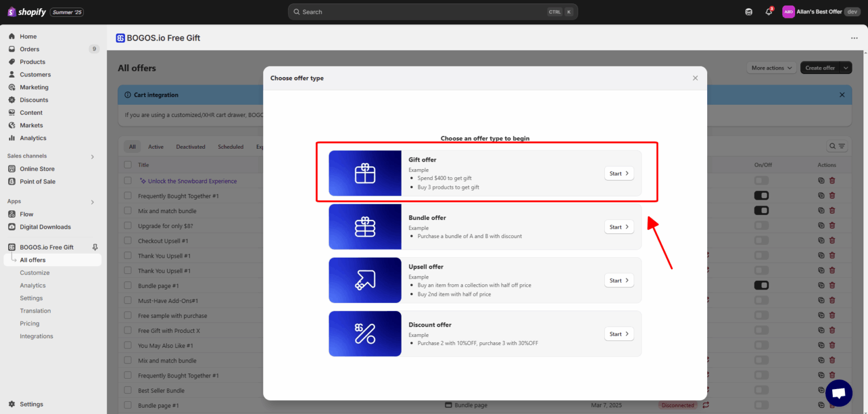Toggle on the Upgrade for only $8? offer

click(x=762, y=226)
